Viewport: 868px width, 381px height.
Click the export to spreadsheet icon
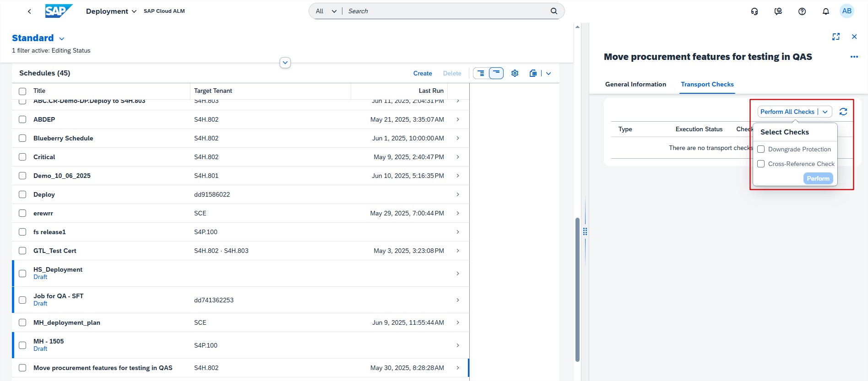(x=533, y=73)
